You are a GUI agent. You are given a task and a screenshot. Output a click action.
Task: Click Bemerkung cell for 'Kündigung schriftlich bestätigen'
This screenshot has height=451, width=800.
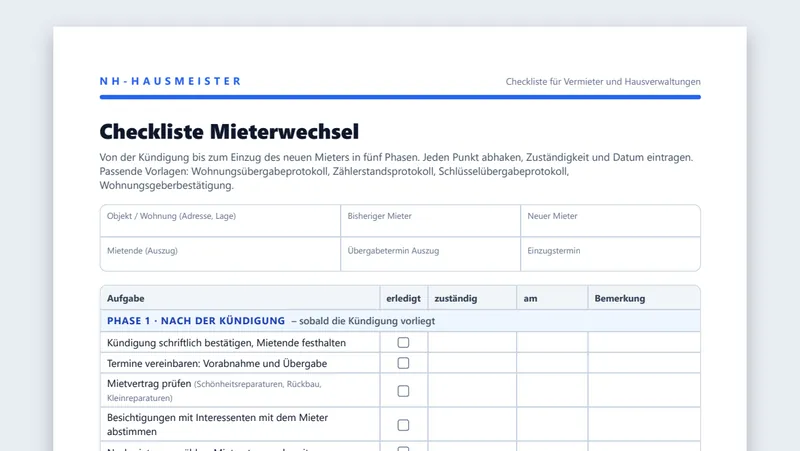click(x=644, y=342)
